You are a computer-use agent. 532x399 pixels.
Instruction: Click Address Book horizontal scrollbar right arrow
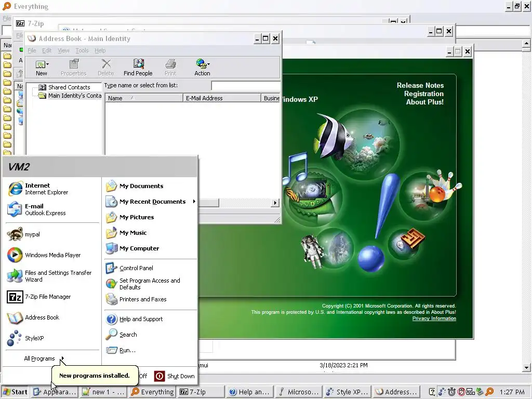point(275,203)
